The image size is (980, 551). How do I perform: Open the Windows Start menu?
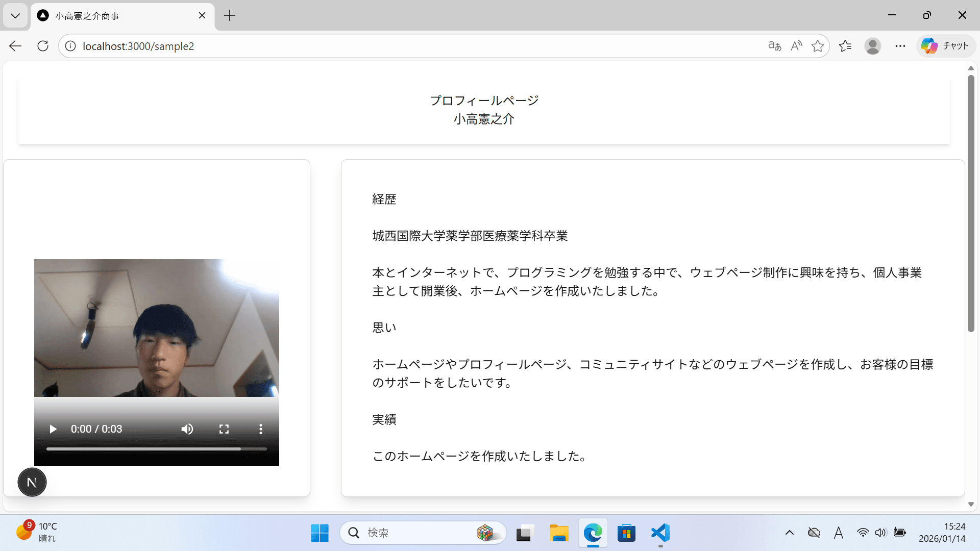pos(320,533)
